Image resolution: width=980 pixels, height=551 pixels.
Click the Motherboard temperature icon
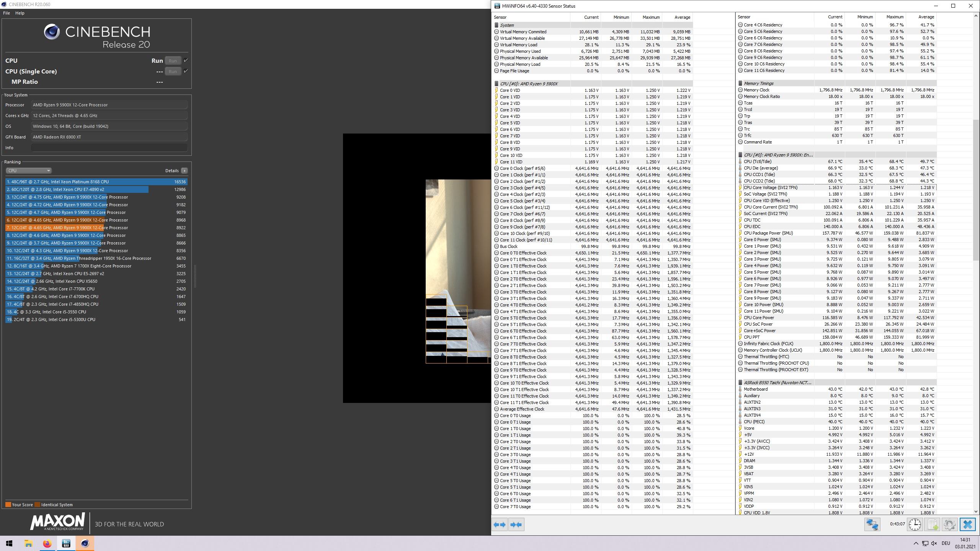(740, 389)
